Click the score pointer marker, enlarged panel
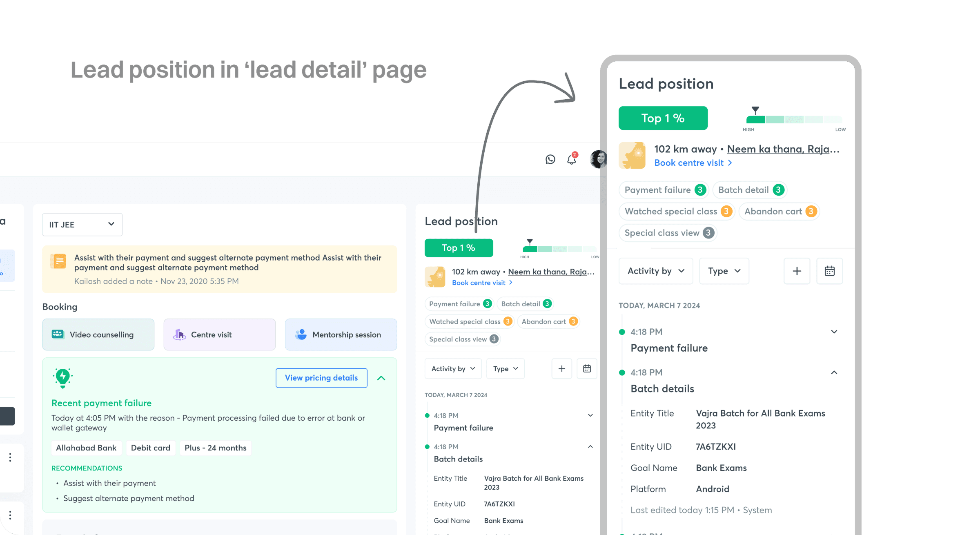 (755, 111)
